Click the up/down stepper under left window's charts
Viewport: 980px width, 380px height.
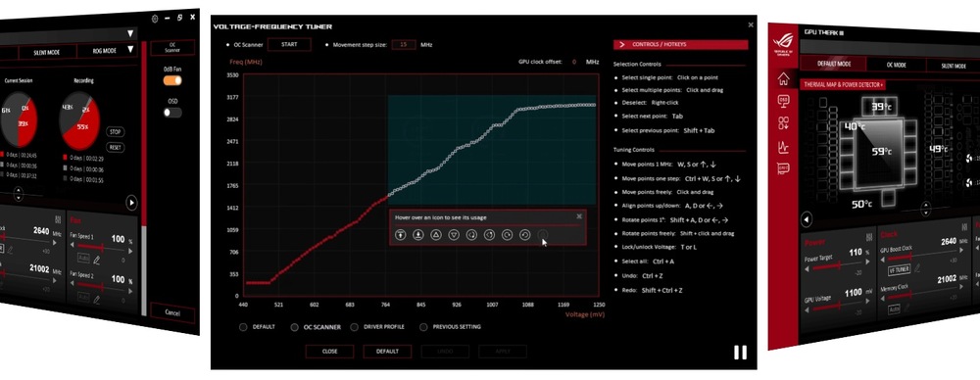coord(18,194)
